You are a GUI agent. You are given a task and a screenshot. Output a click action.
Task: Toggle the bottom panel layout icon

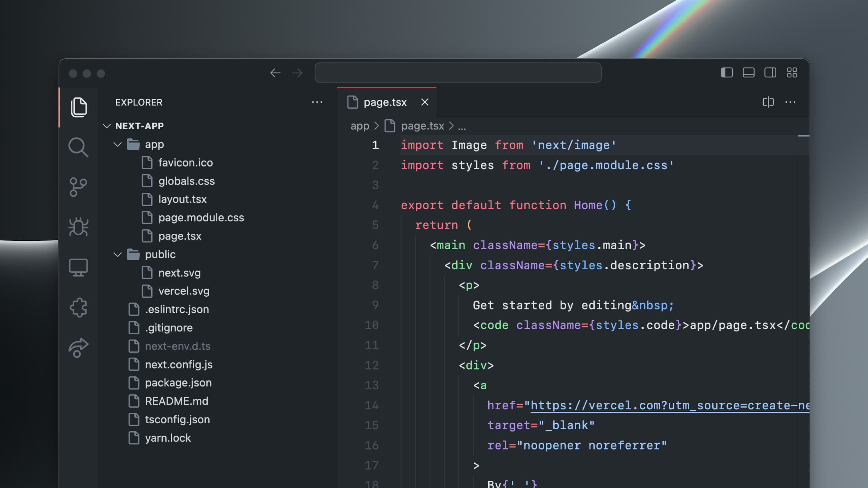pos(748,72)
